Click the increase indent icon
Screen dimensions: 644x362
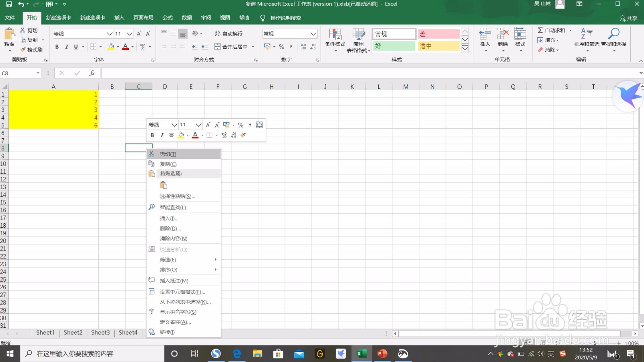(204, 47)
